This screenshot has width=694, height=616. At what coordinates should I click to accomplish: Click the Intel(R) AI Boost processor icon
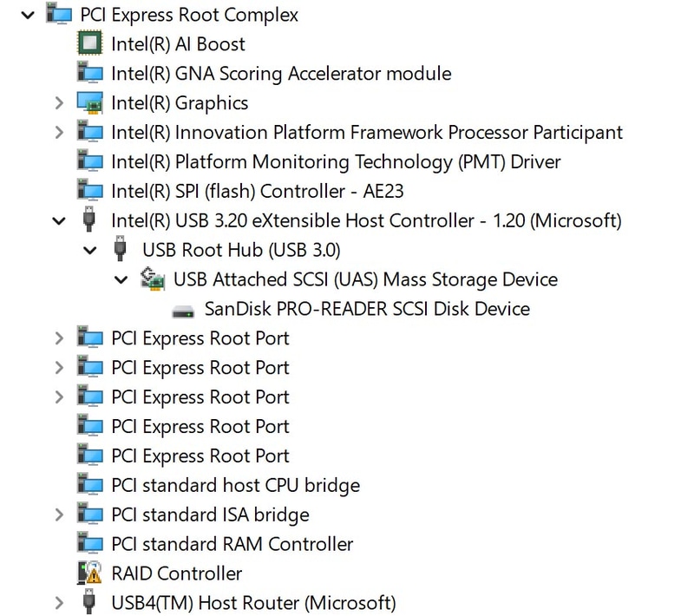pos(90,44)
